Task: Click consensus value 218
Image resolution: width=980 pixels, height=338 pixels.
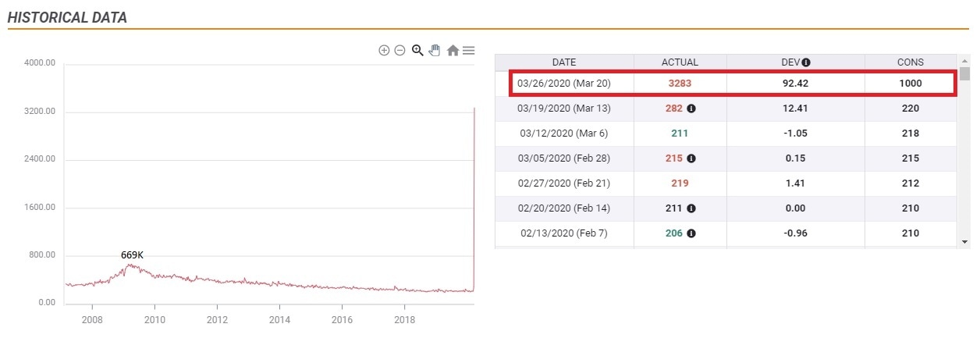Action: (x=910, y=133)
